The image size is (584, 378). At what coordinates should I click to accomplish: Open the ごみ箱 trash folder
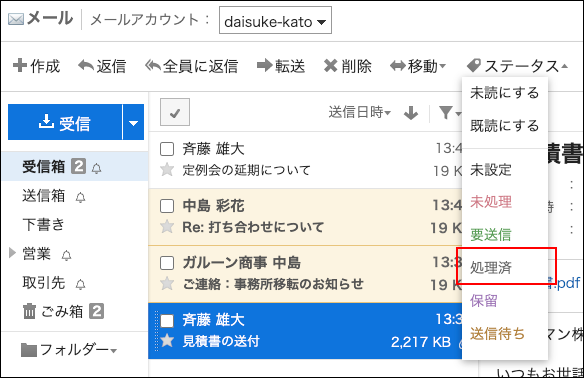pos(62,311)
